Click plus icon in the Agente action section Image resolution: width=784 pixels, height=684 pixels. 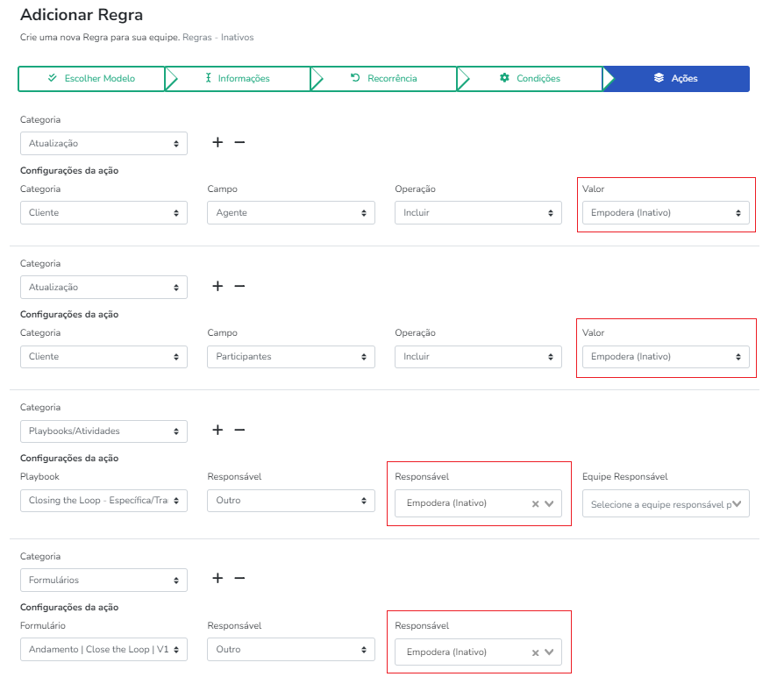[217, 142]
